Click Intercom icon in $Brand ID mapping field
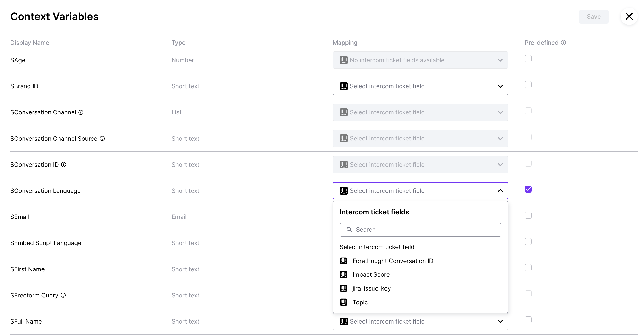 344,86
